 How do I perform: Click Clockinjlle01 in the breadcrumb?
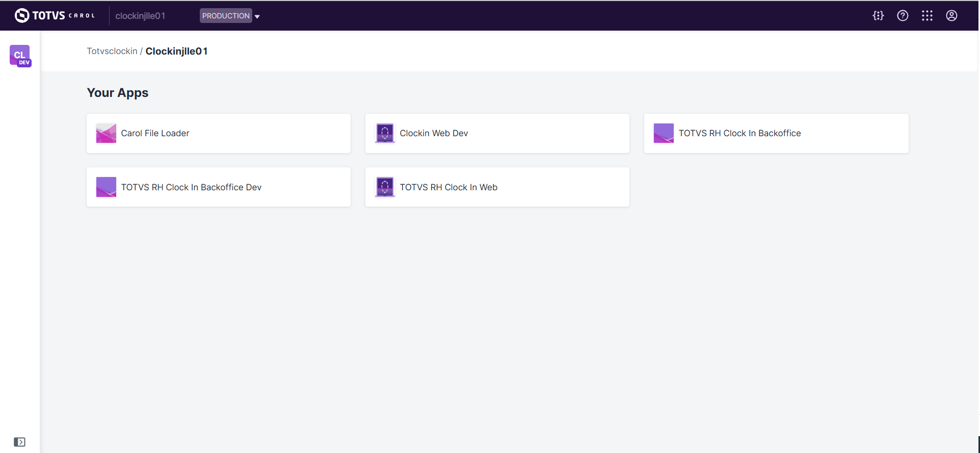tap(177, 51)
